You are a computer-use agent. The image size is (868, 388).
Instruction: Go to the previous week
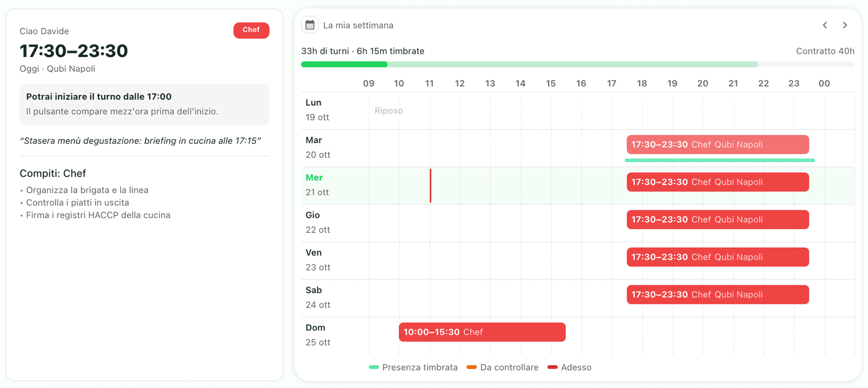pos(825,25)
